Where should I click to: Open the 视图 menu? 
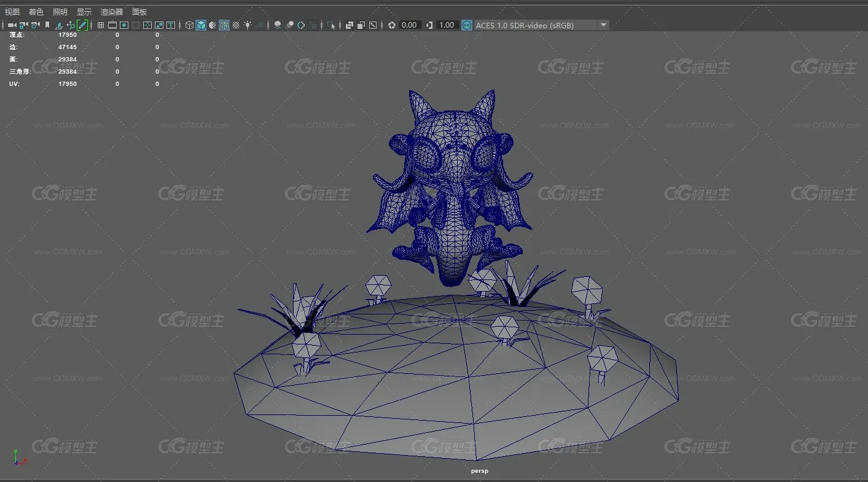[12, 12]
